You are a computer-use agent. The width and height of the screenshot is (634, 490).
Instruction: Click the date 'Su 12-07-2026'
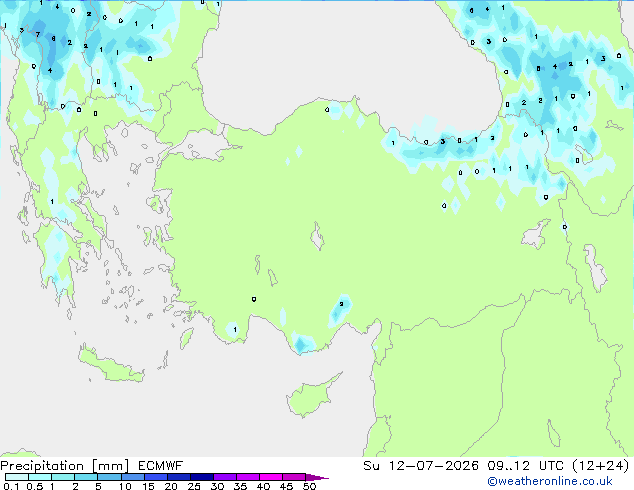pos(421,466)
